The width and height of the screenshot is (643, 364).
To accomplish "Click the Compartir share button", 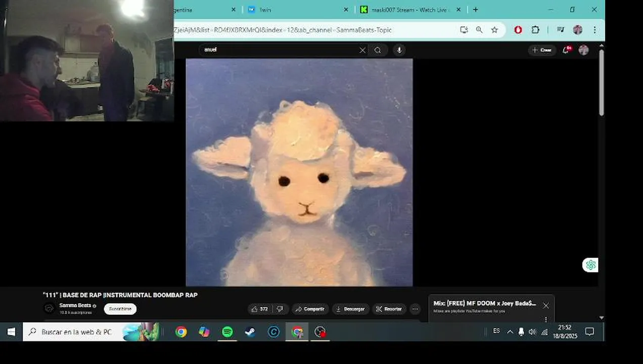I will click(310, 309).
